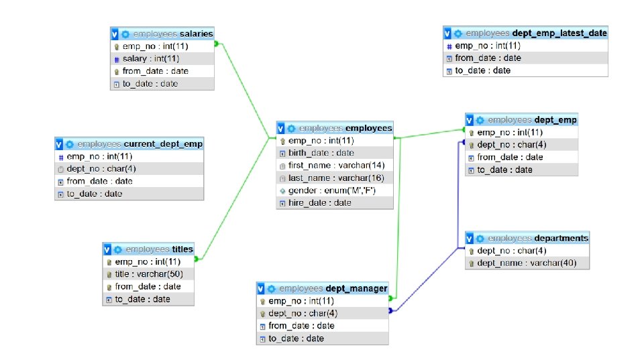Click 'hire_date : date' column row
Image resolution: width=644 pixels, height=362 pixels.
pyautogui.click(x=335, y=202)
